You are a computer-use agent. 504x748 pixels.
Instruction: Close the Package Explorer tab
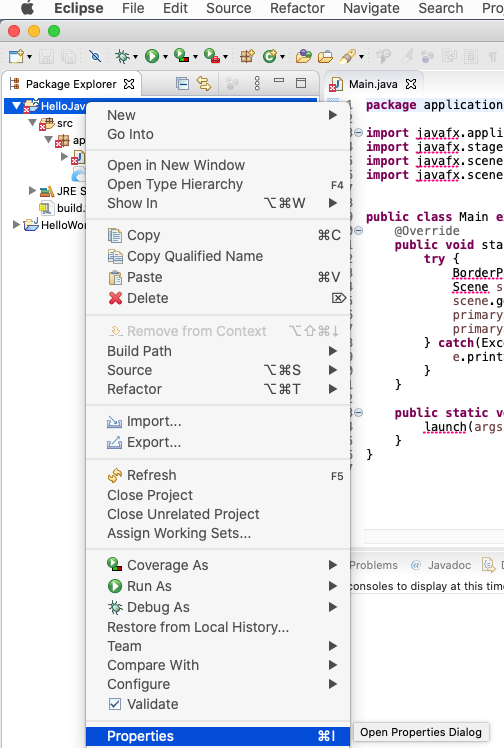coord(129,84)
